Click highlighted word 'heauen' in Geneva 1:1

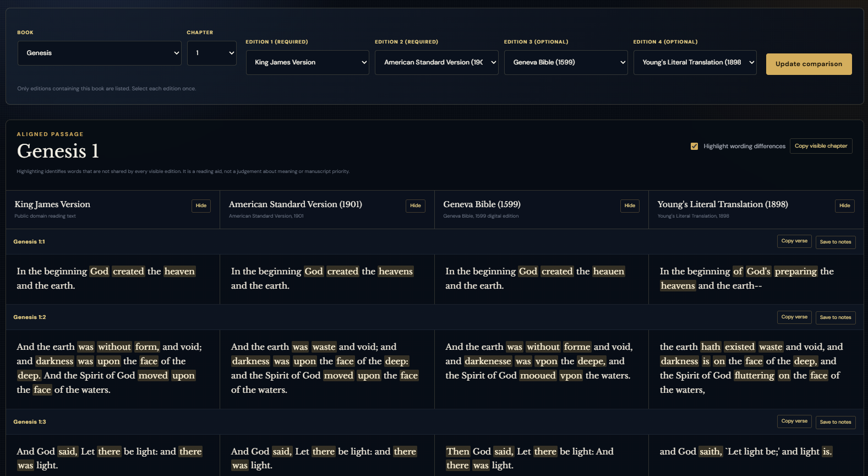[609, 271]
